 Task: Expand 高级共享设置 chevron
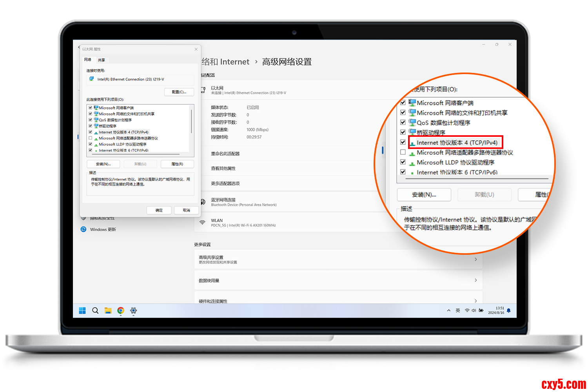coord(476,259)
